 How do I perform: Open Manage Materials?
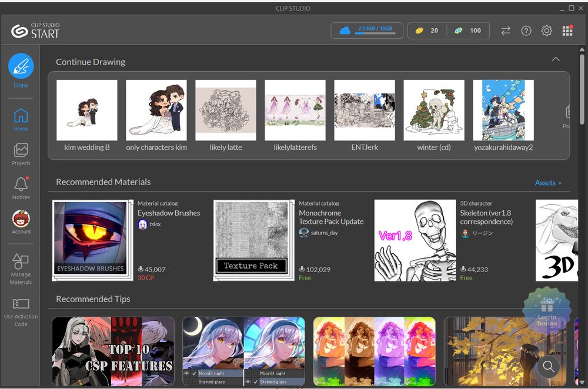[x=21, y=269]
